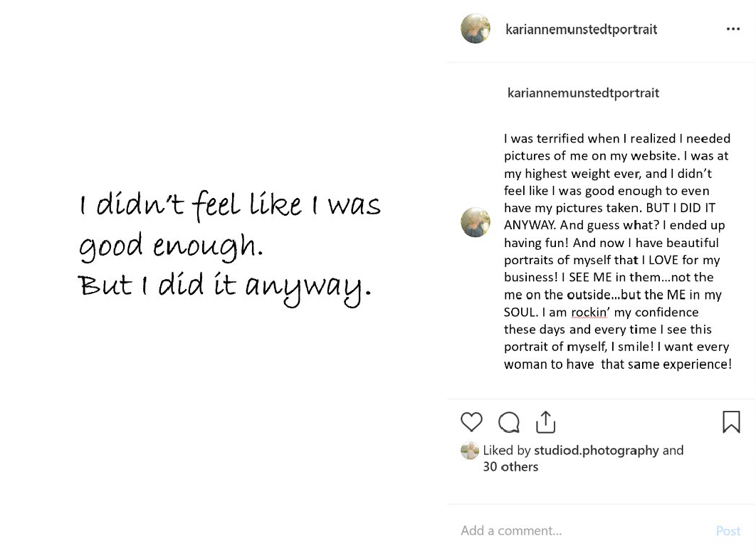Screen dimensions: 756x554
Task: Open comments via the speech bubble icon
Action: 508,422
